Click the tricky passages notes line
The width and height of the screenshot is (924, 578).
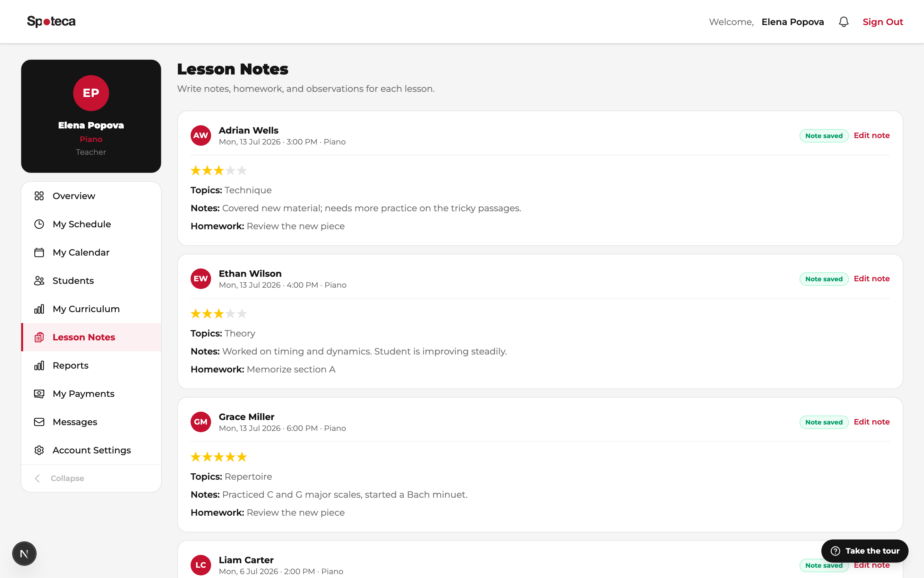tap(356, 208)
